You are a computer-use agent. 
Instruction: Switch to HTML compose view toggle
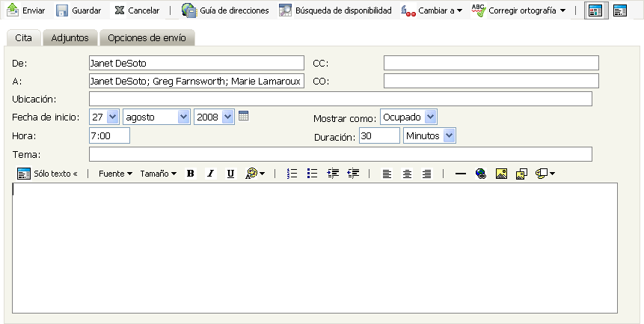(595, 10)
